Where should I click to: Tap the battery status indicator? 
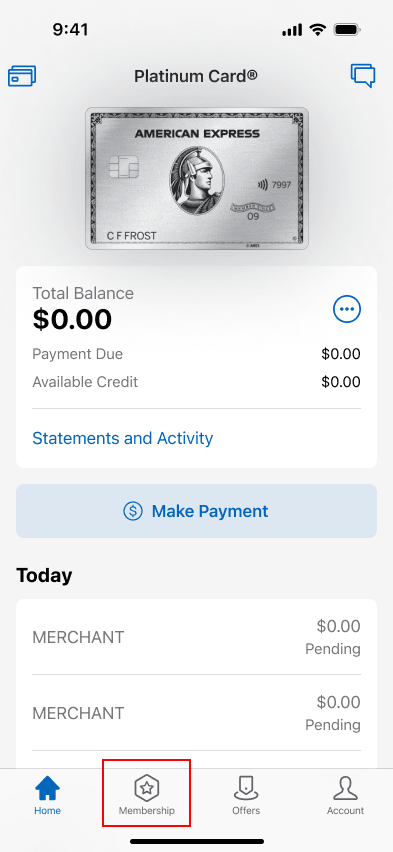(348, 29)
